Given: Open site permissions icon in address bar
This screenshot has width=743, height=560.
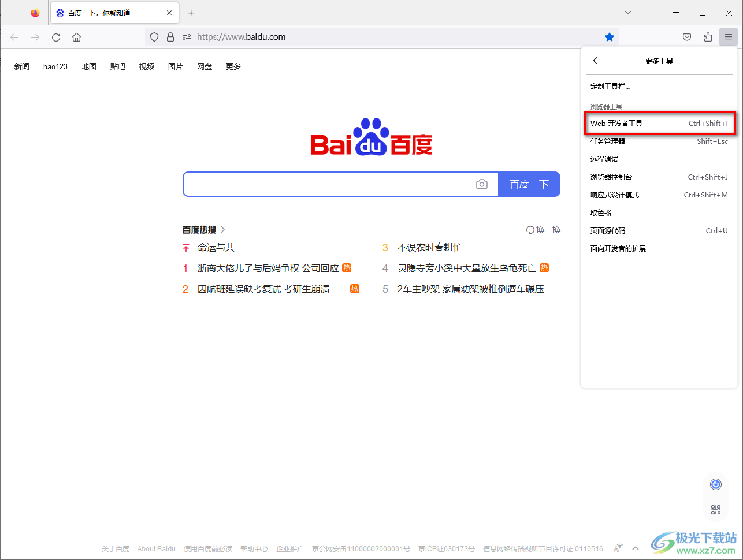Looking at the screenshot, I should (x=187, y=37).
